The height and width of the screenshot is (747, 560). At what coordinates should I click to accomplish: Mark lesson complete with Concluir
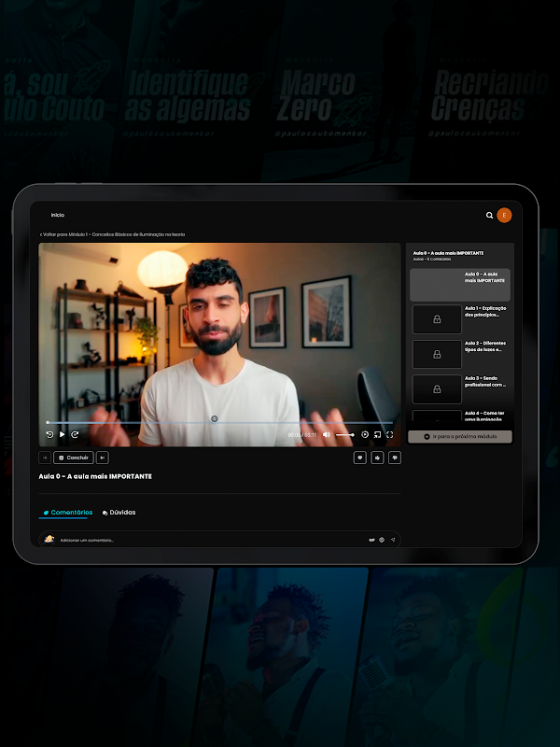[x=74, y=458]
